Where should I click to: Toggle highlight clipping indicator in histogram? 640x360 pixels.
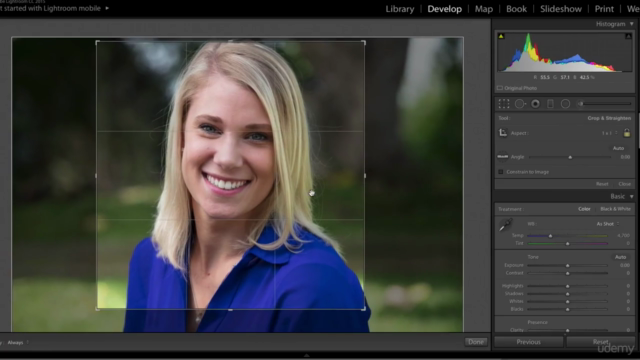tap(628, 36)
